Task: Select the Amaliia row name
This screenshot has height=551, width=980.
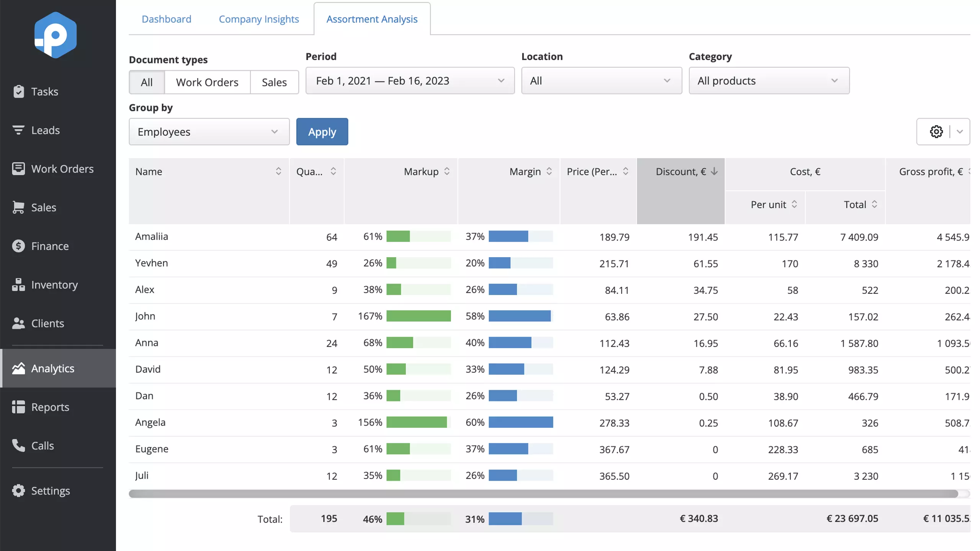Action: (x=152, y=236)
